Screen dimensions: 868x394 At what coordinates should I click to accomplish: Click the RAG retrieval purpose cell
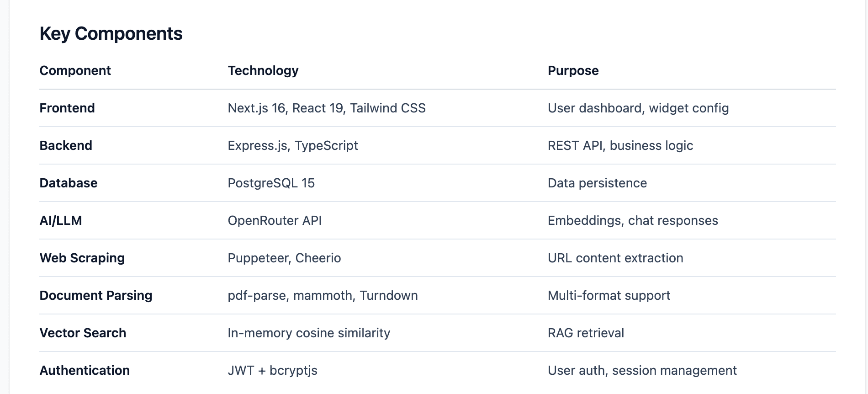pos(586,333)
